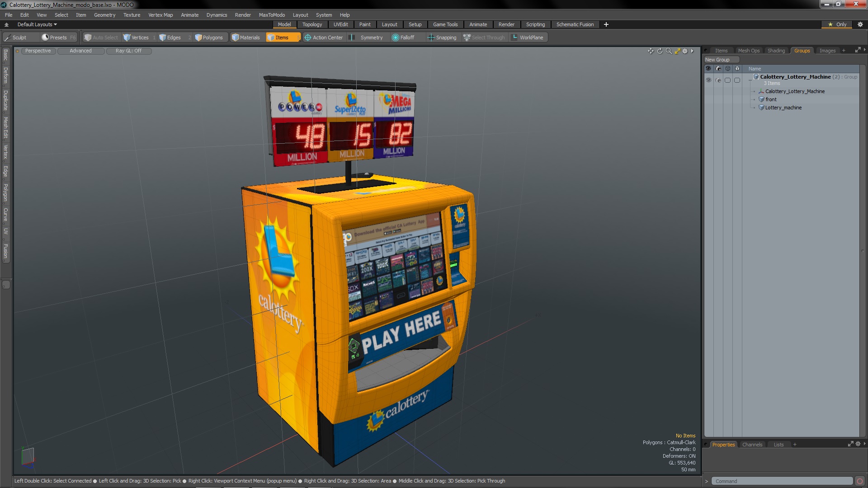Screen dimensions: 868x488
Task: Expand the Properties panel to full size
Action: 850,444
